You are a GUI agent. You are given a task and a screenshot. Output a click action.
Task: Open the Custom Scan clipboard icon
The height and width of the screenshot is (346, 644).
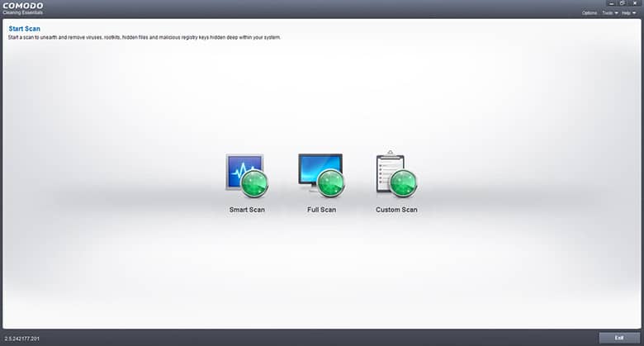coord(396,174)
